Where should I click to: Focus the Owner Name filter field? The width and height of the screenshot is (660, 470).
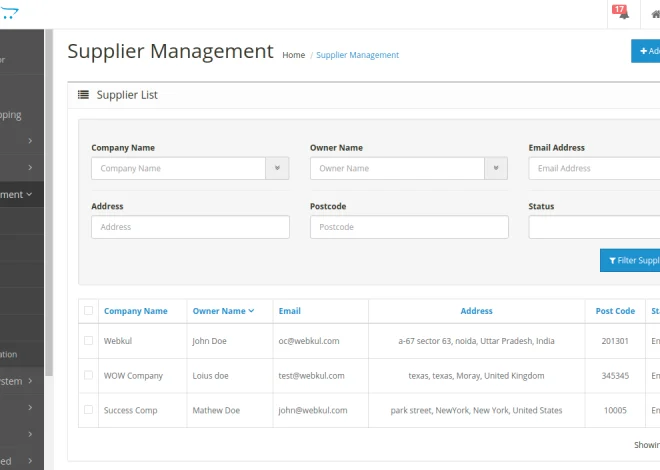click(x=397, y=168)
